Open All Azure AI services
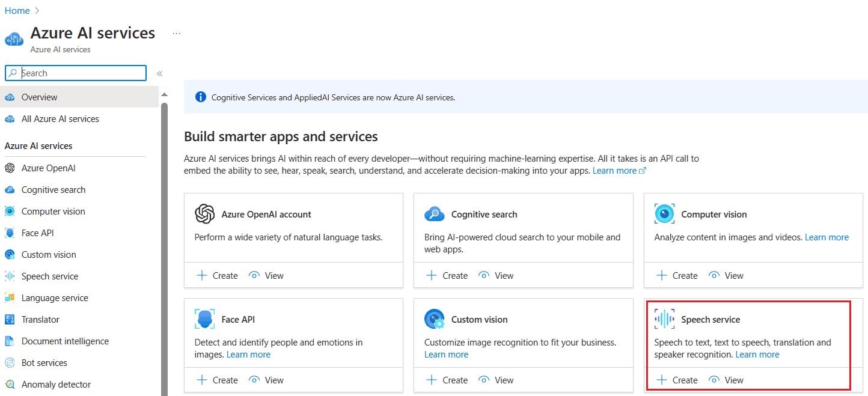The height and width of the screenshot is (396, 868). 60,119
